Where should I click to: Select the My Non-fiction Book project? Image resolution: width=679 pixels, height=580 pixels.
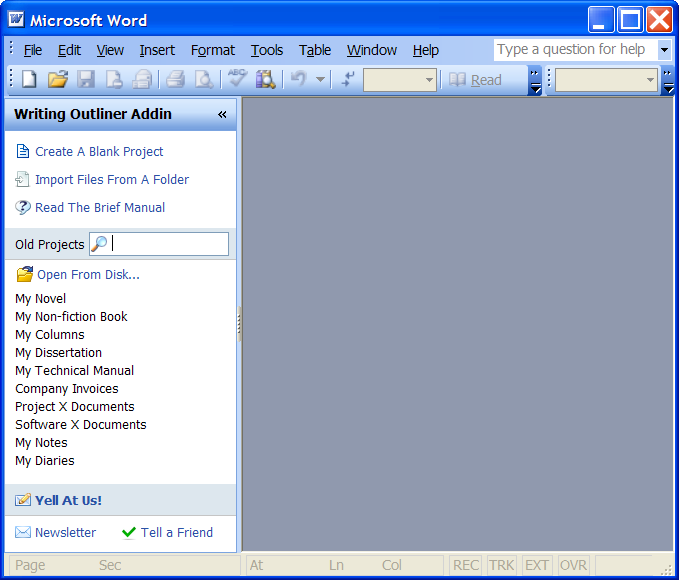(71, 317)
